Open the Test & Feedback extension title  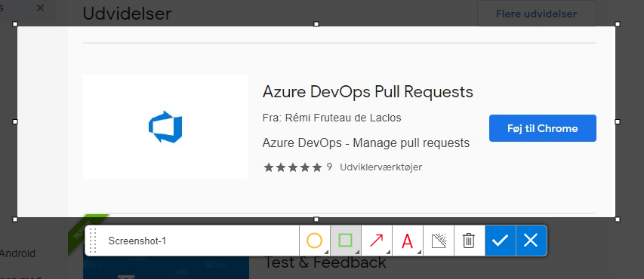[325, 262]
